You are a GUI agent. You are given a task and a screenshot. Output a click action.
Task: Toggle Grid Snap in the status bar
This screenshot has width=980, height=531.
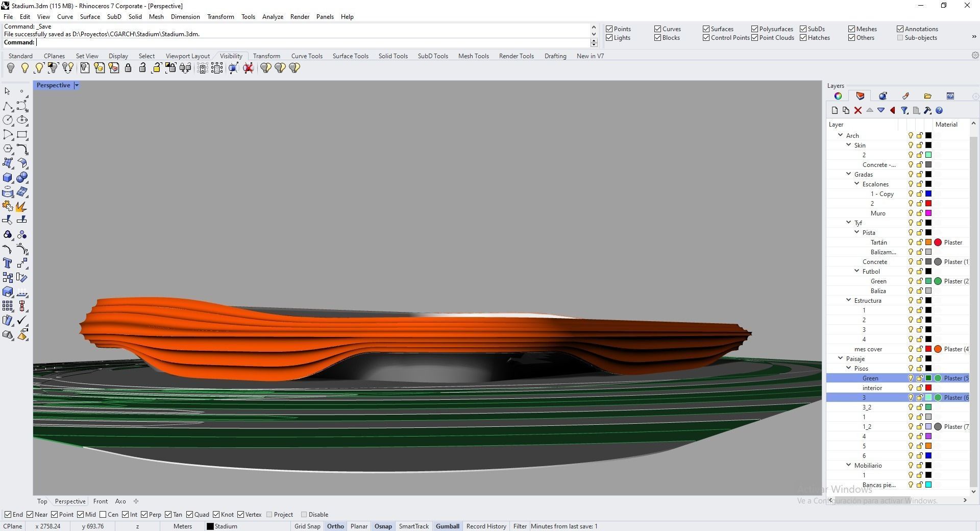[x=307, y=526]
